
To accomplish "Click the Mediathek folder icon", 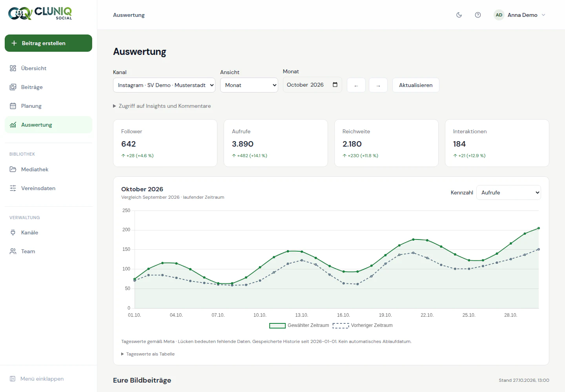I will pyautogui.click(x=13, y=169).
